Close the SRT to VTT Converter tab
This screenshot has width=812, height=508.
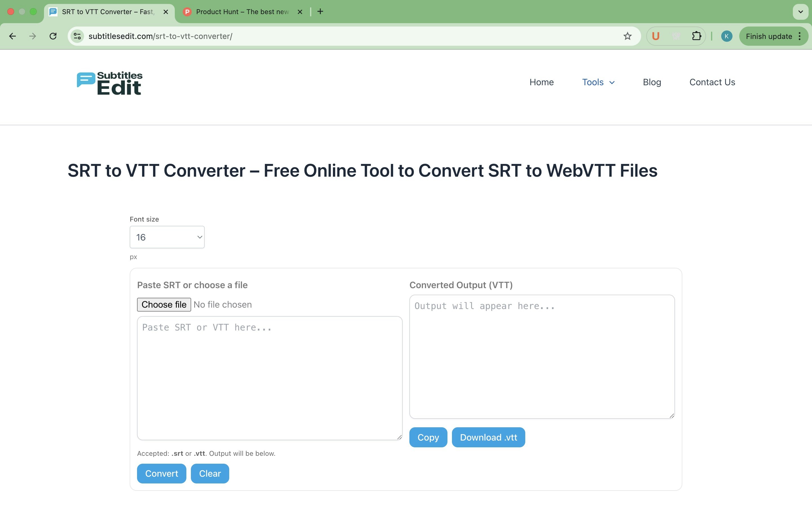[166, 12]
